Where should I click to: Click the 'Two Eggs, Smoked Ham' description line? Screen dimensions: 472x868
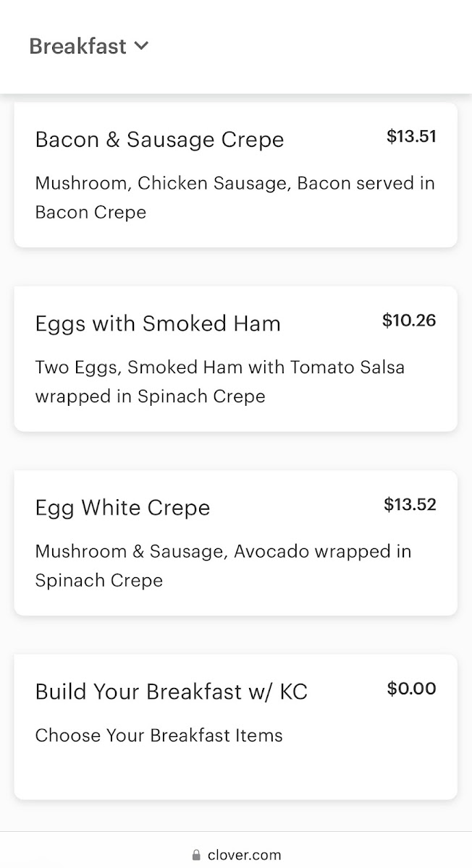click(x=219, y=367)
